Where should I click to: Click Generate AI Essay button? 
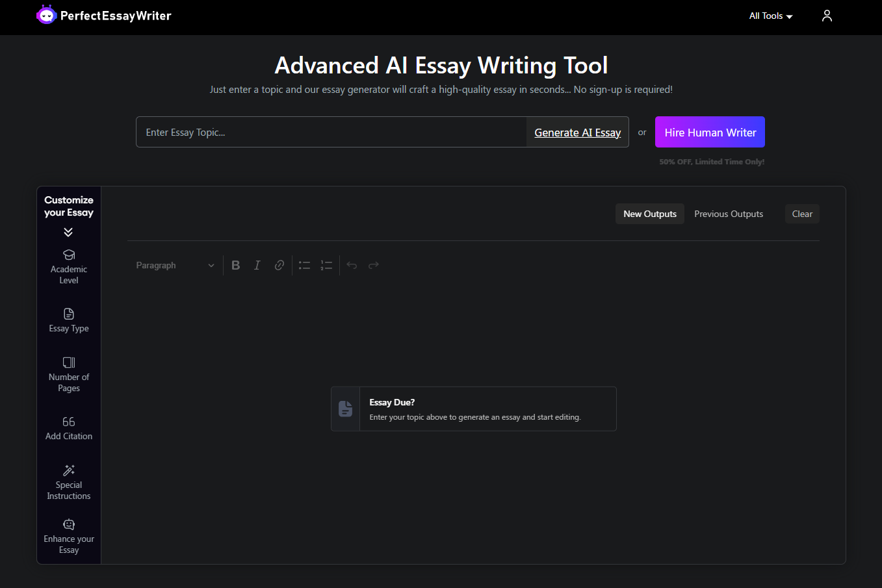coord(577,132)
